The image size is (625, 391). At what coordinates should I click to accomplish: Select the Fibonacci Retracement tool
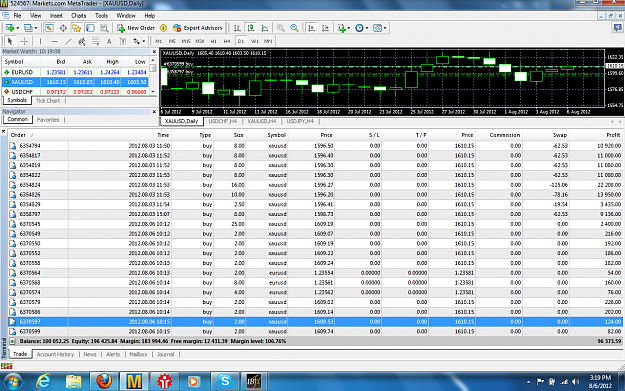95,41
